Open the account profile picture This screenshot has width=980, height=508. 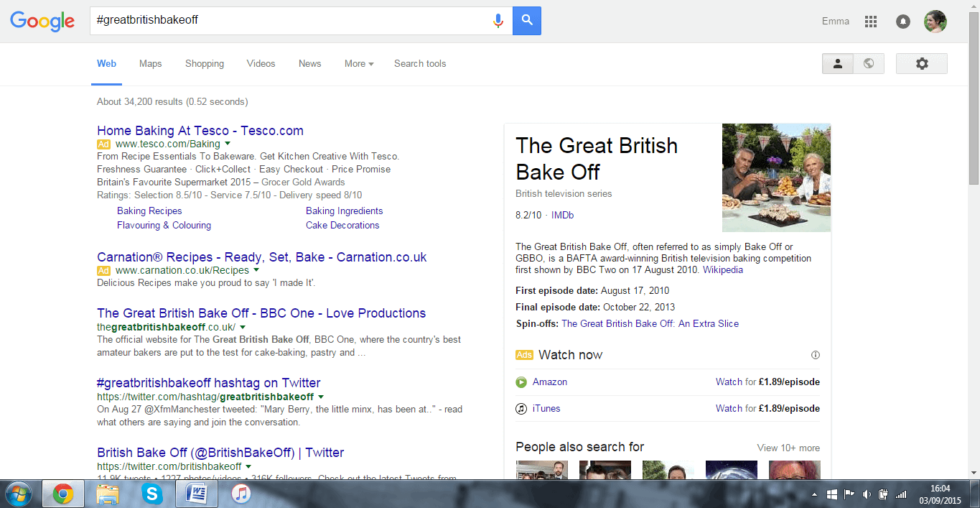coord(935,22)
